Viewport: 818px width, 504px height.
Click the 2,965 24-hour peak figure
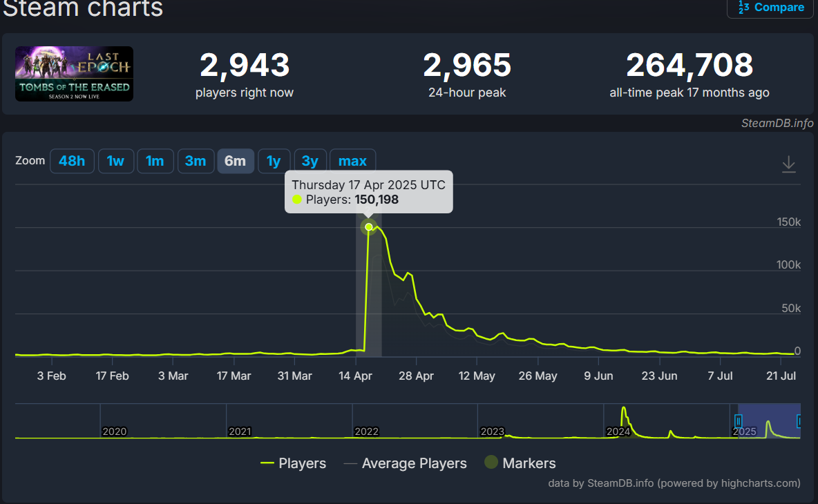pos(467,65)
